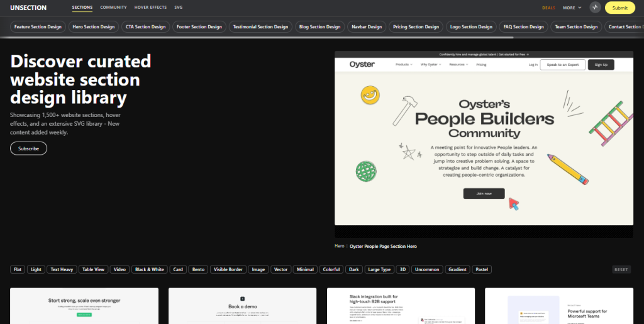
Task: Open Team Section Design category
Action: pos(576,26)
